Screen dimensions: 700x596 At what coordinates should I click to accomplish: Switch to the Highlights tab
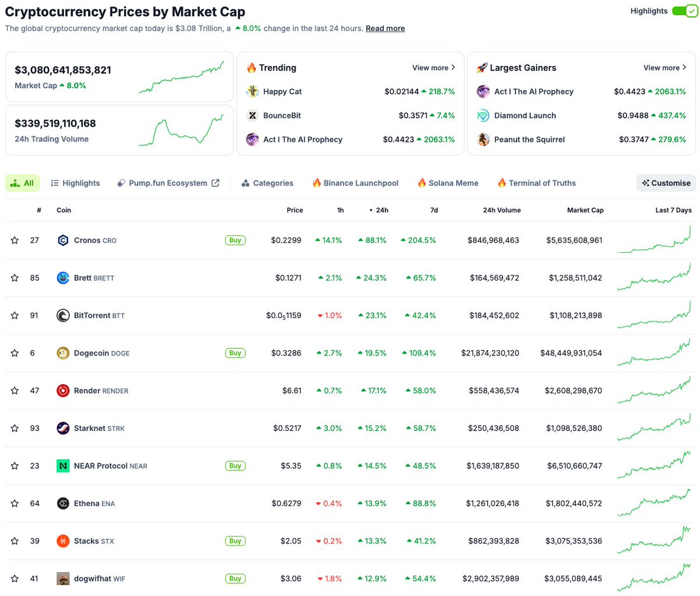[75, 183]
